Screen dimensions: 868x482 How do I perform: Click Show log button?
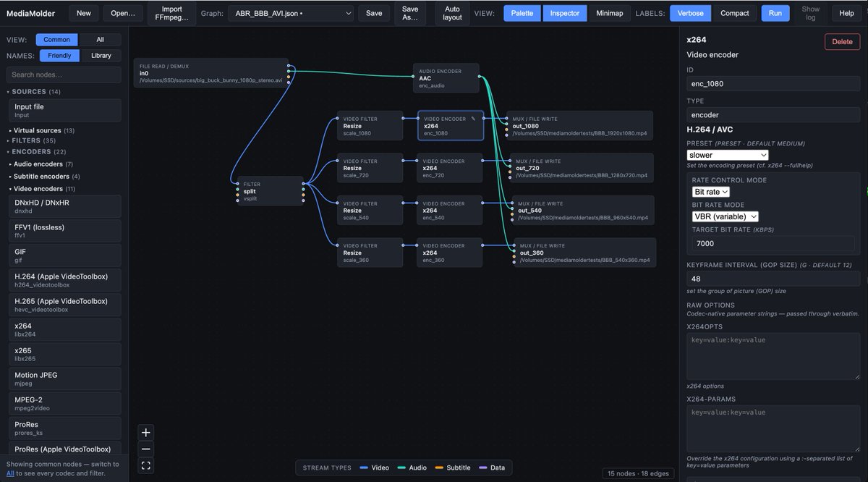point(811,13)
